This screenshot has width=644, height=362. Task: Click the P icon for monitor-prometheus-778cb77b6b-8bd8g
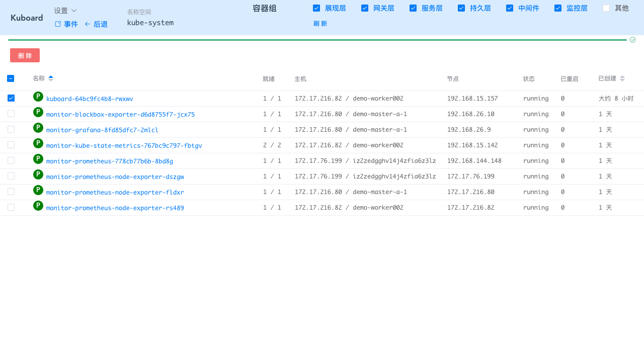38,158
